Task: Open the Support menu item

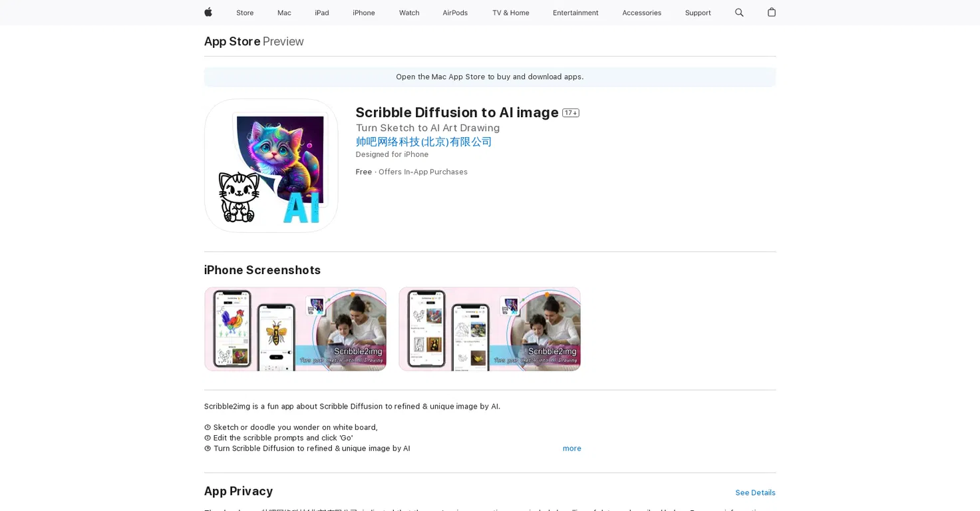Action: 698,13
